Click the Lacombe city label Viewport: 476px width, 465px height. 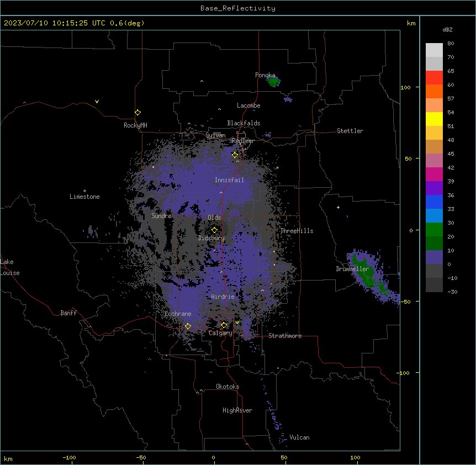[248, 105]
